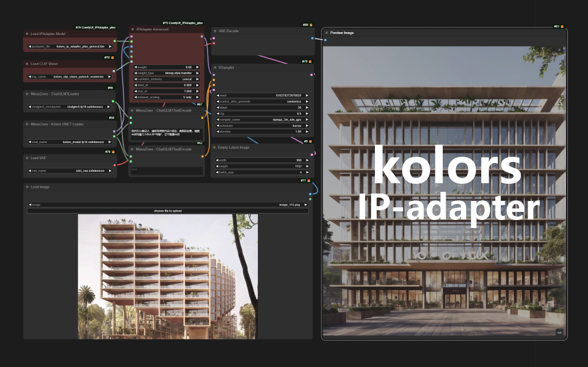Click the fox badge icon beside #79
The height and width of the screenshot is (367, 588).
(310, 61)
